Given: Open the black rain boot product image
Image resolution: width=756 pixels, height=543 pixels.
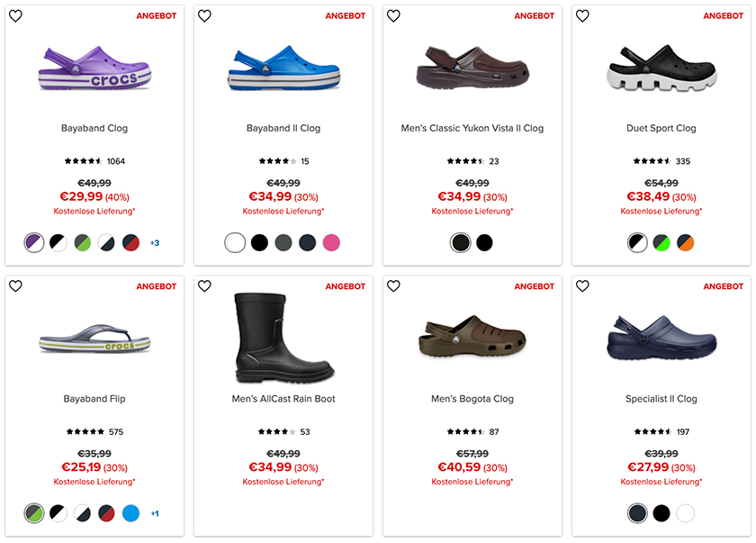Looking at the screenshot, I should tap(282, 338).
